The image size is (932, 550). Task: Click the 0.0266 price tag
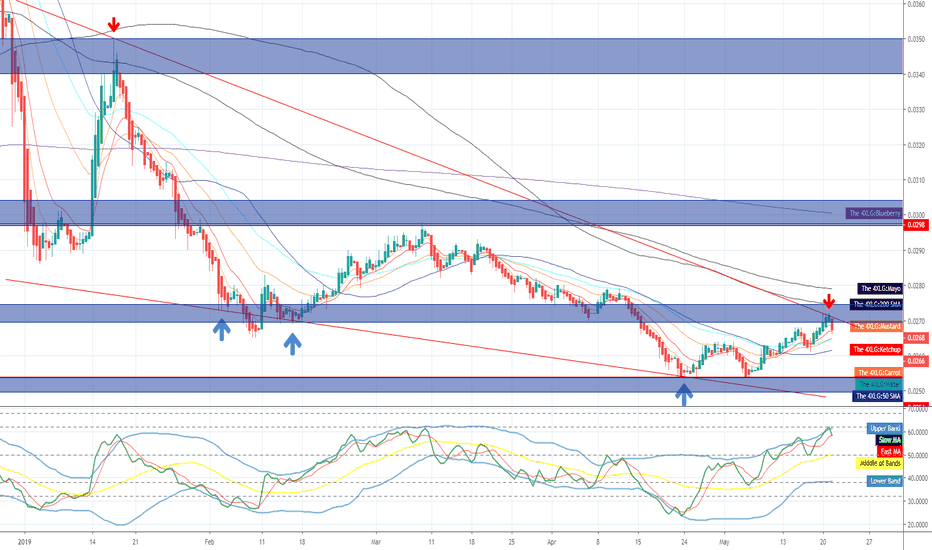917,361
